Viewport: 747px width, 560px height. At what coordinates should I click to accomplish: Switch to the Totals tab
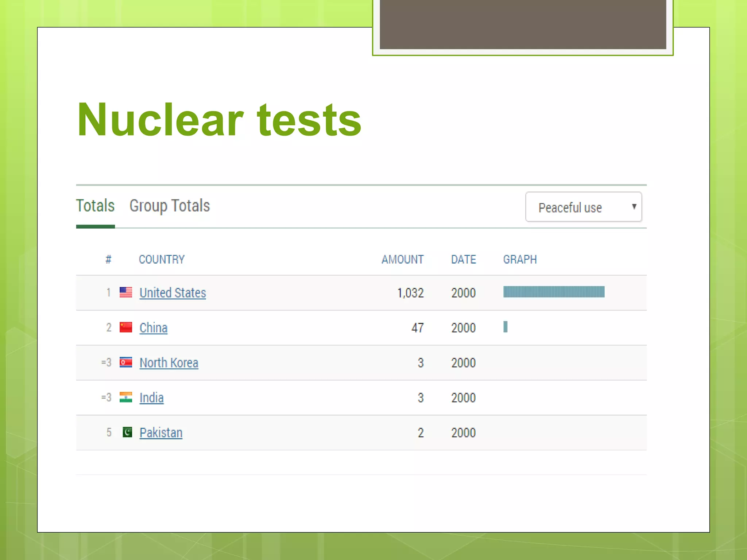pyautogui.click(x=95, y=206)
